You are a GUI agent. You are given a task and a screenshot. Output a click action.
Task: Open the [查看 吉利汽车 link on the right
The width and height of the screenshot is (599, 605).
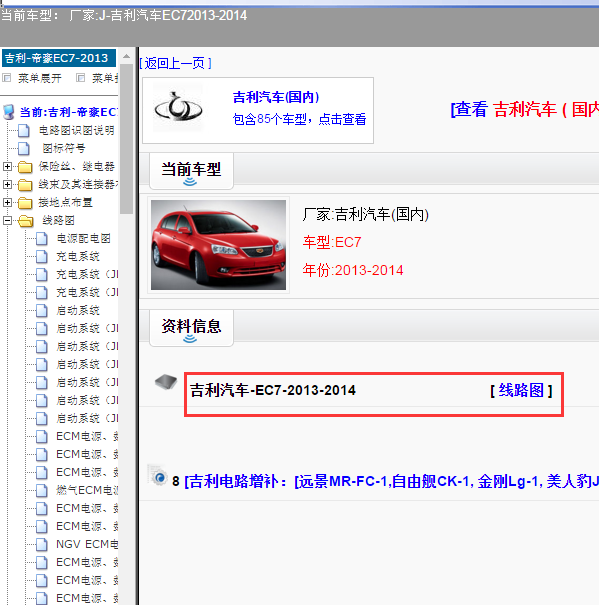coord(524,109)
